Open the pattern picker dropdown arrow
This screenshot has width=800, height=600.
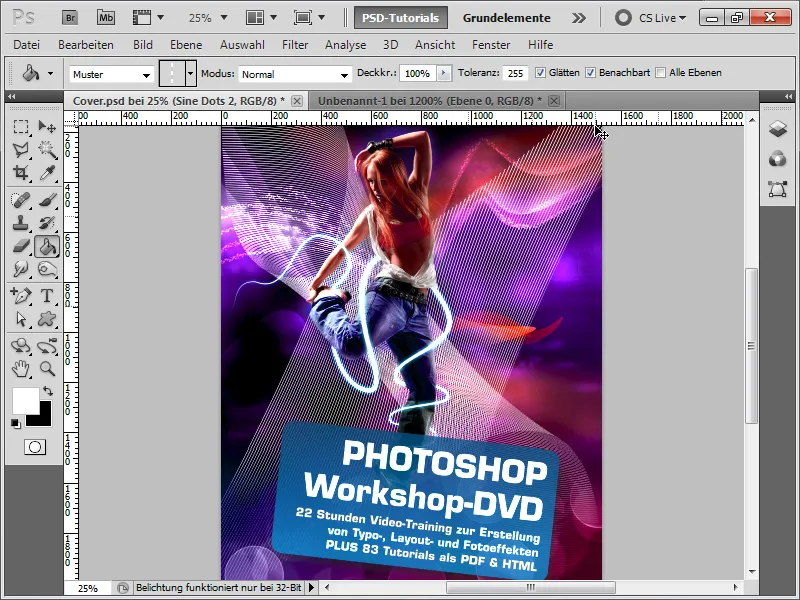click(x=191, y=74)
